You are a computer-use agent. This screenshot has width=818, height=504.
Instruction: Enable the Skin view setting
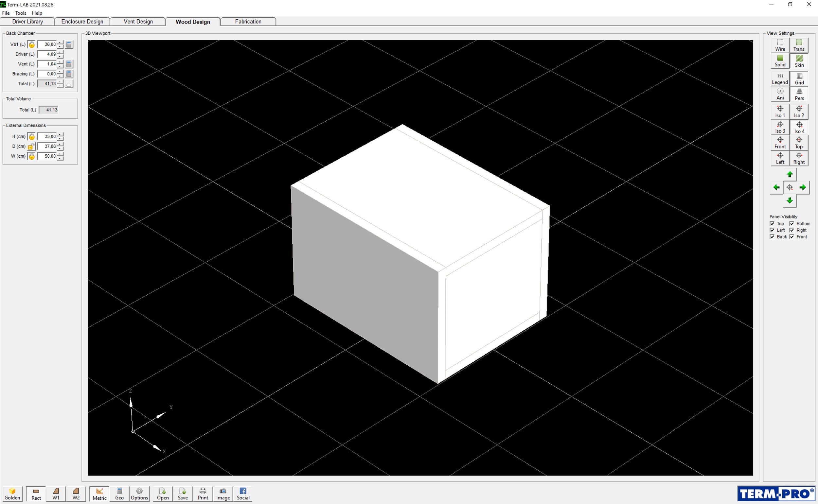[799, 61]
